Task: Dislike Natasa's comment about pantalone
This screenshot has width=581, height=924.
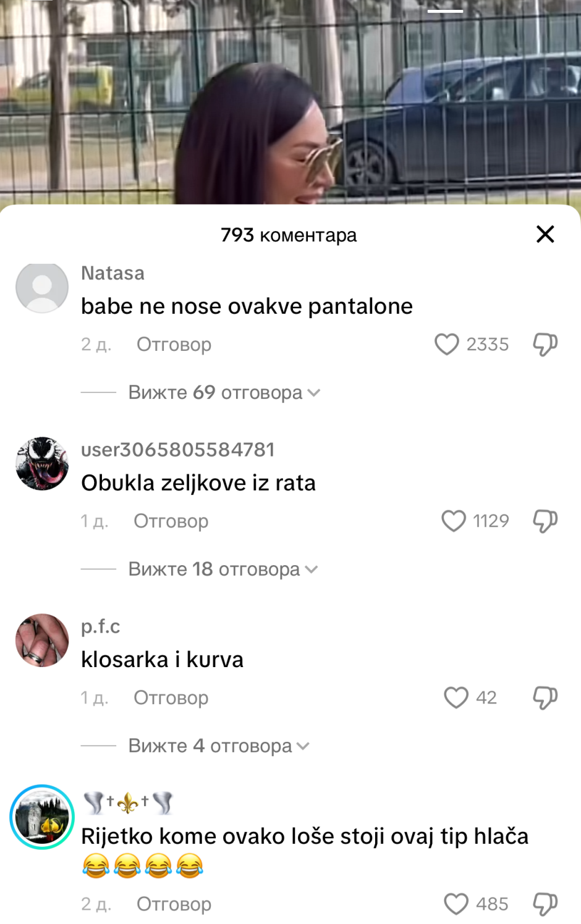Action: click(545, 344)
